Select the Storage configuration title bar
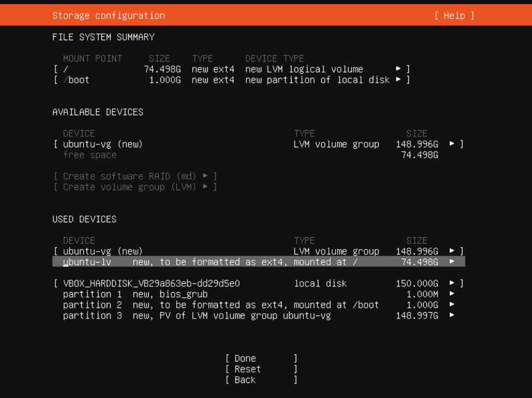This screenshot has width=532, height=398. click(108, 15)
